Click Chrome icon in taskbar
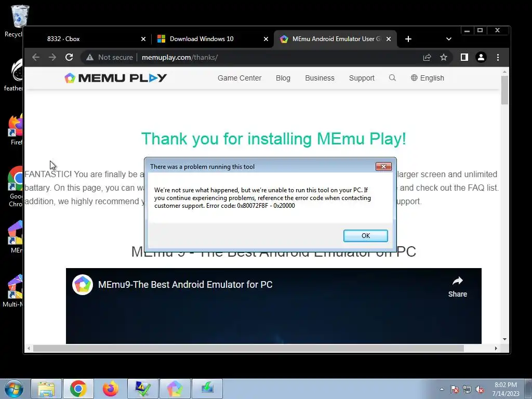The image size is (532, 399). click(78, 389)
